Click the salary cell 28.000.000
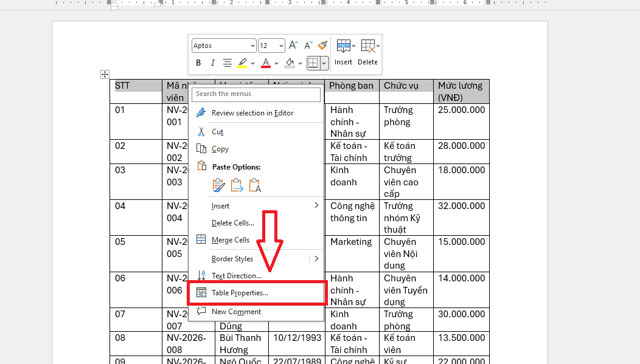640x364 pixels. point(461,152)
